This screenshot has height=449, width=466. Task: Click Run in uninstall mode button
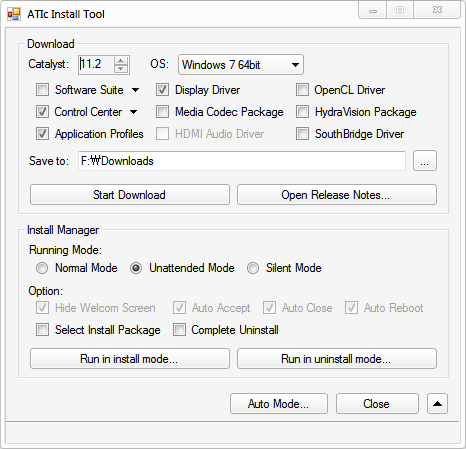[337, 359]
